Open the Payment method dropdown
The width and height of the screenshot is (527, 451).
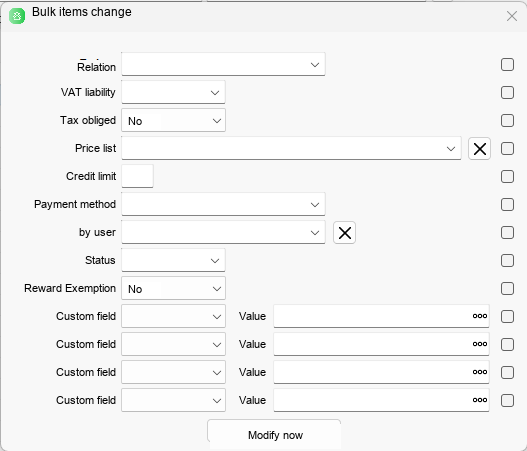click(x=223, y=204)
